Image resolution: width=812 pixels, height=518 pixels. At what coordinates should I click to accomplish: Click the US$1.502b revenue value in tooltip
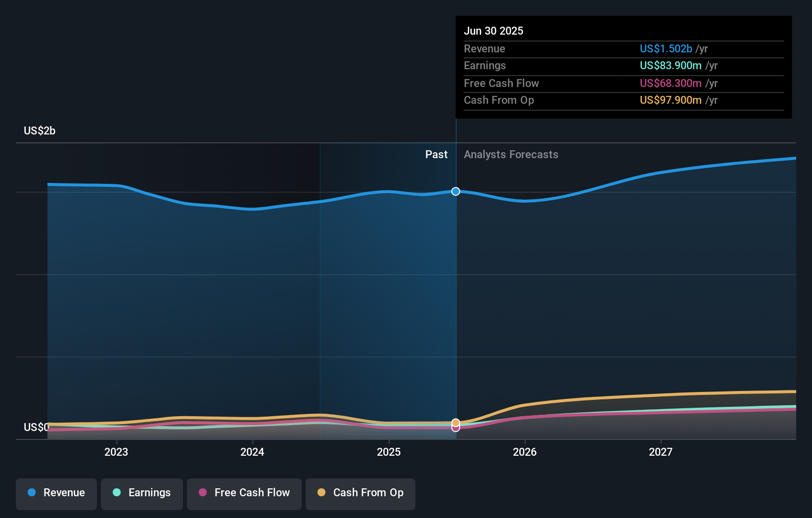[x=666, y=48]
